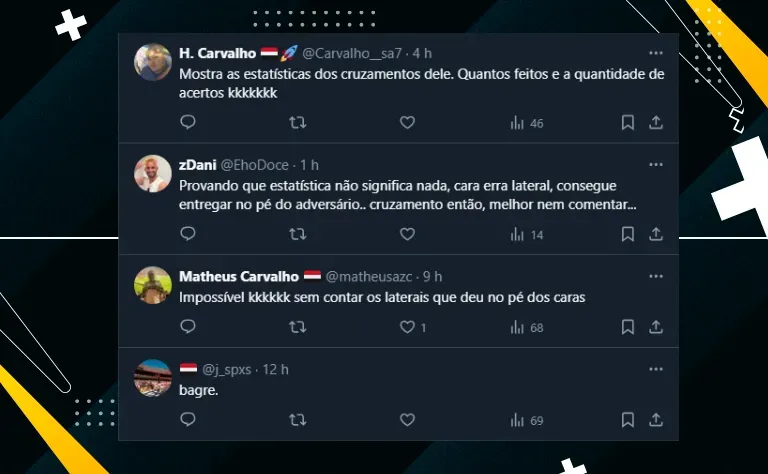Like Matheus Carvalho's tweet
This screenshot has width=768, height=474.
pos(407,327)
